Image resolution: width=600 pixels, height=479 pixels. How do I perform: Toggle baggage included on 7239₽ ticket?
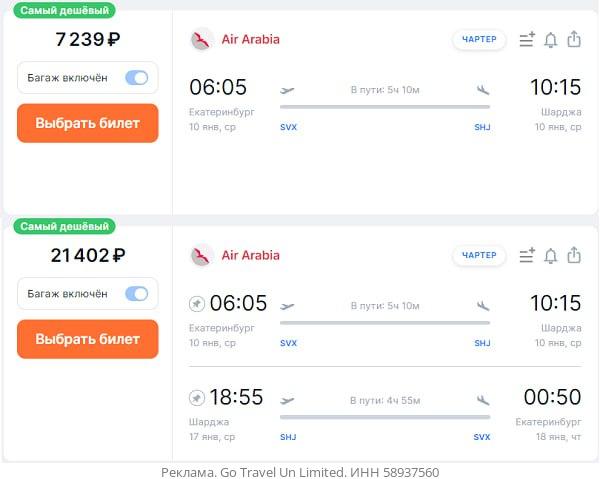click(137, 78)
